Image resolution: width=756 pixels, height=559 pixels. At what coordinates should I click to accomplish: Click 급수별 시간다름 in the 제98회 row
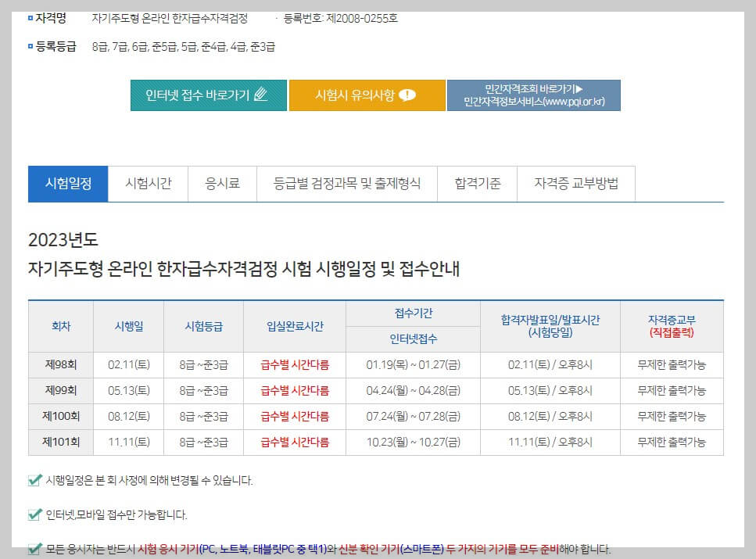pyautogui.click(x=295, y=364)
